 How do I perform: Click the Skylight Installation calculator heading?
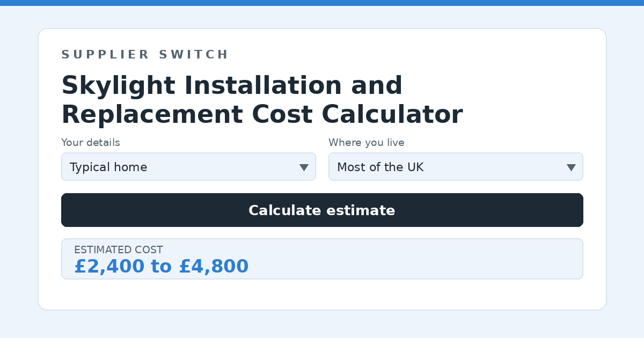coord(262,100)
